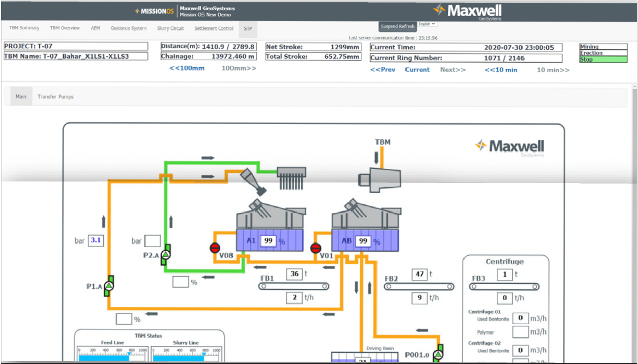This screenshot has width=638, height=364.
Task: Open the TBM Overview tab
Action: click(x=65, y=28)
